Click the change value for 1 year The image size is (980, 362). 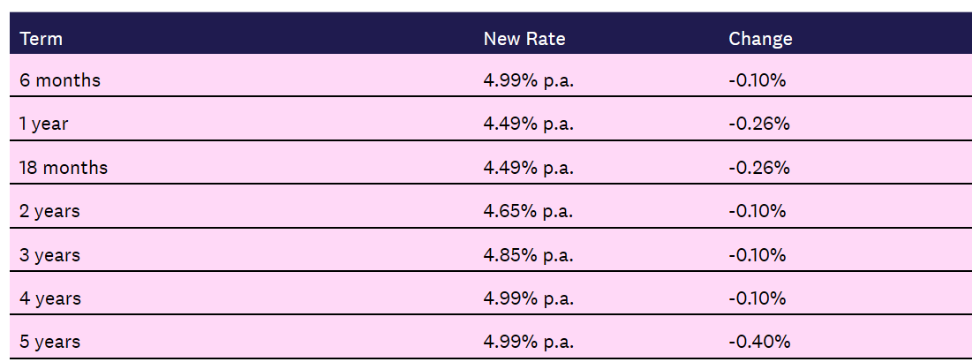(x=758, y=124)
